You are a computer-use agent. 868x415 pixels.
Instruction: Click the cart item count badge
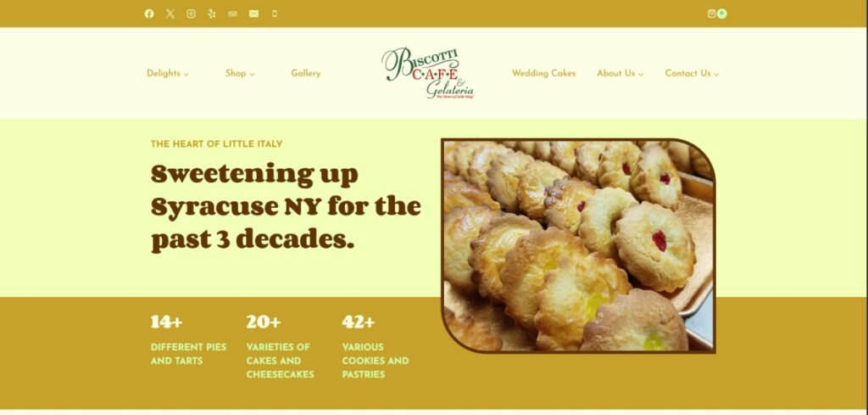point(722,14)
